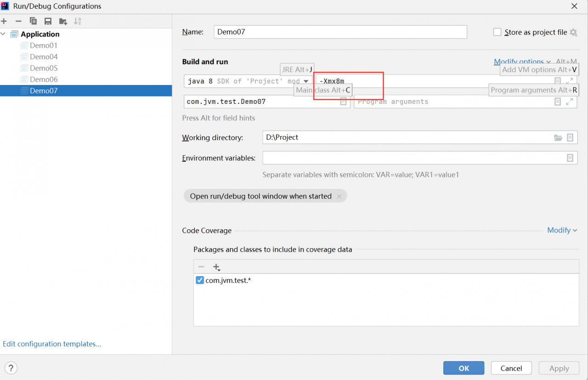Select Demo07 configuration
588x380 pixels.
click(x=86, y=91)
